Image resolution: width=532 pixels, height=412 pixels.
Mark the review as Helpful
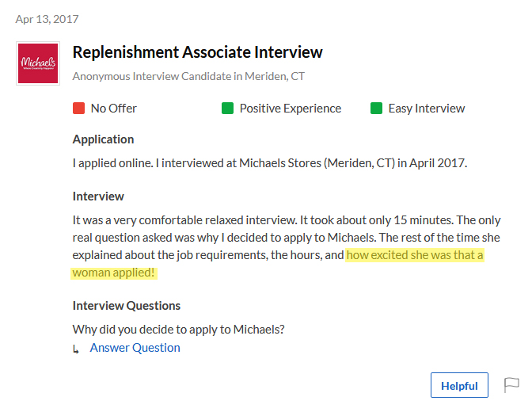tap(459, 385)
